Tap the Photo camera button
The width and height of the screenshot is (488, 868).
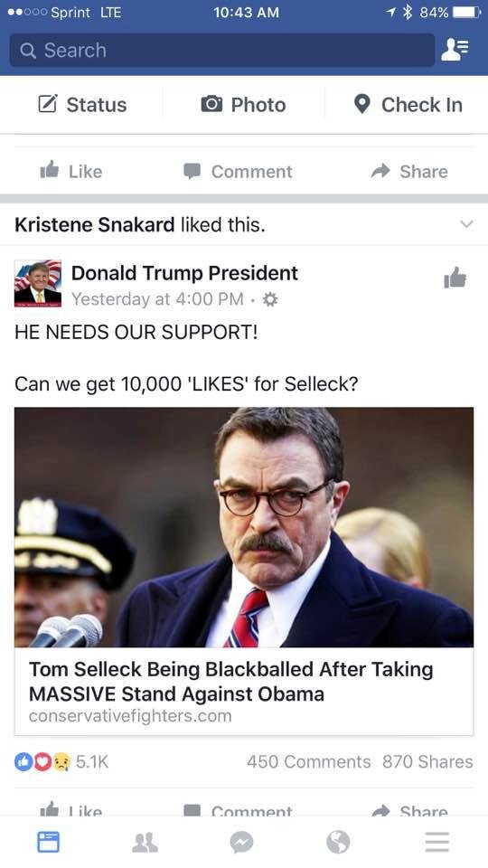click(243, 105)
